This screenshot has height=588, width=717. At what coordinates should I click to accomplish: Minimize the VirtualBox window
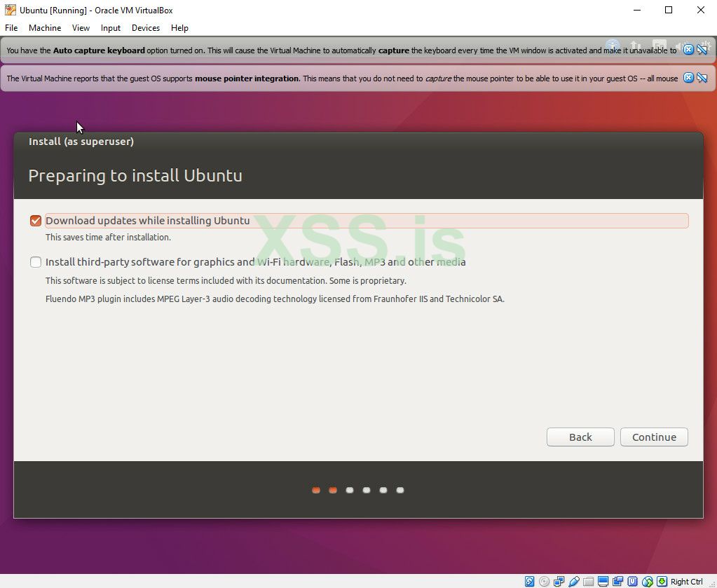(x=637, y=10)
